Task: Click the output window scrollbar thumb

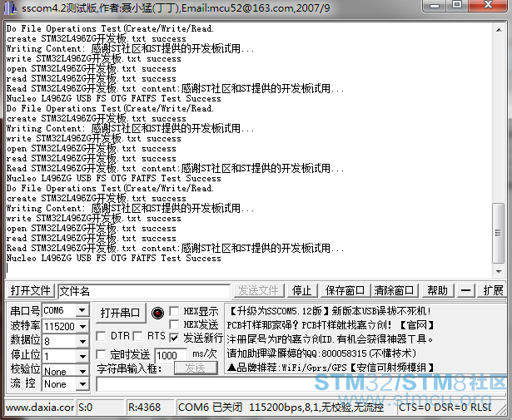Action: click(499, 233)
